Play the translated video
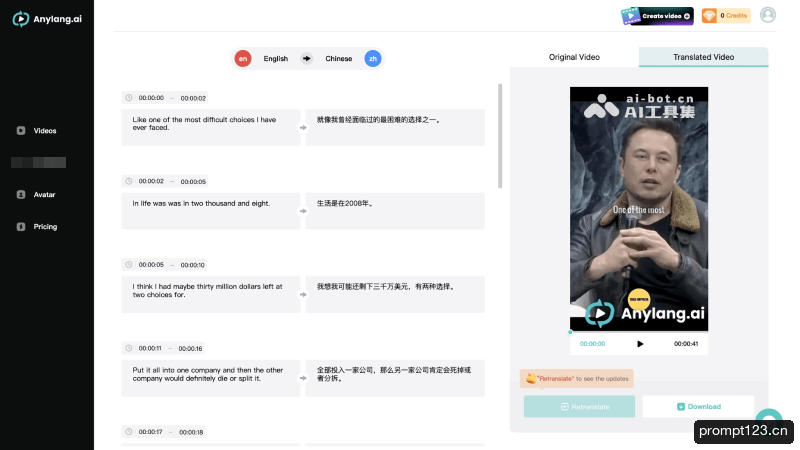Image resolution: width=800 pixels, height=450 pixels. tap(640, 344)
